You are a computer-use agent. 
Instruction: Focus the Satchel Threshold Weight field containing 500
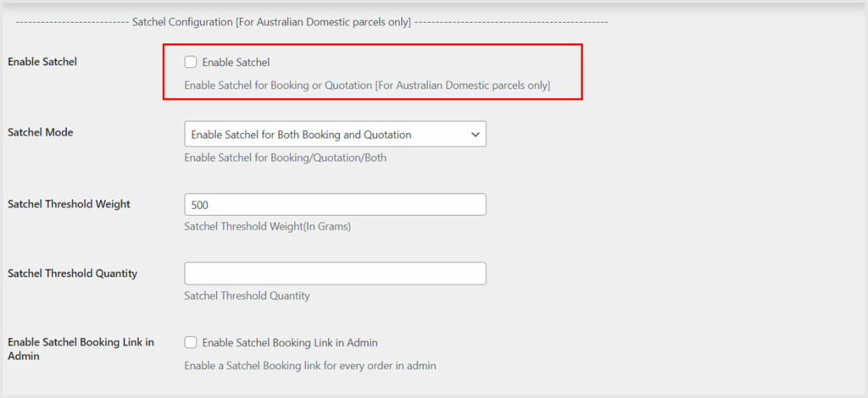click(335, 205)
